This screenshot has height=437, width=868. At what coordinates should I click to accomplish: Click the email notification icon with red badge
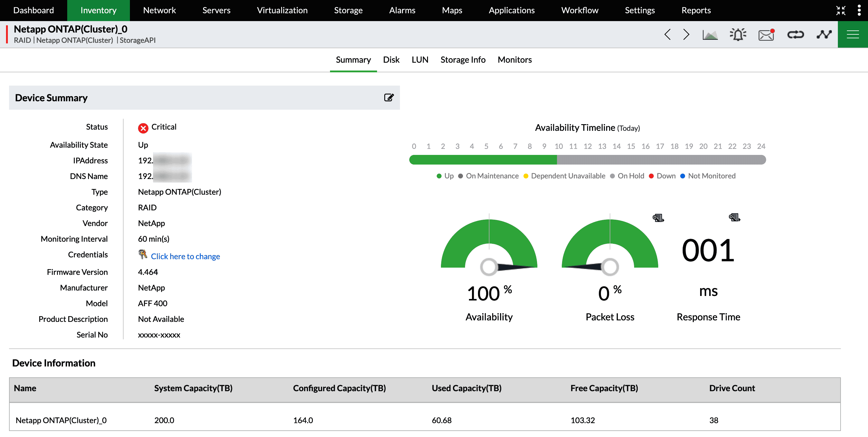tap(766, 34)
